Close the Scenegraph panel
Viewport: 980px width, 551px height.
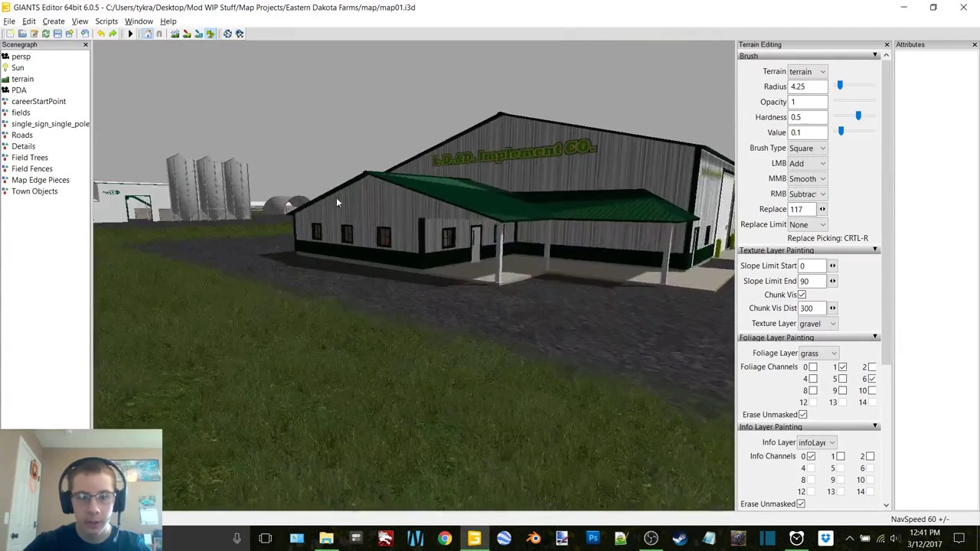(x=85, y=44)
